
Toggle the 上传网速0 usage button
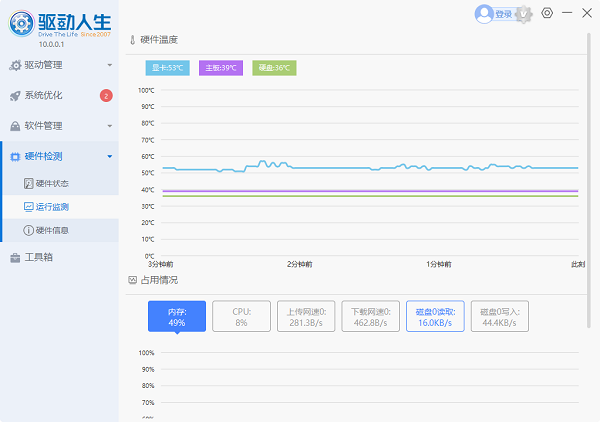(x=305, y=317)
